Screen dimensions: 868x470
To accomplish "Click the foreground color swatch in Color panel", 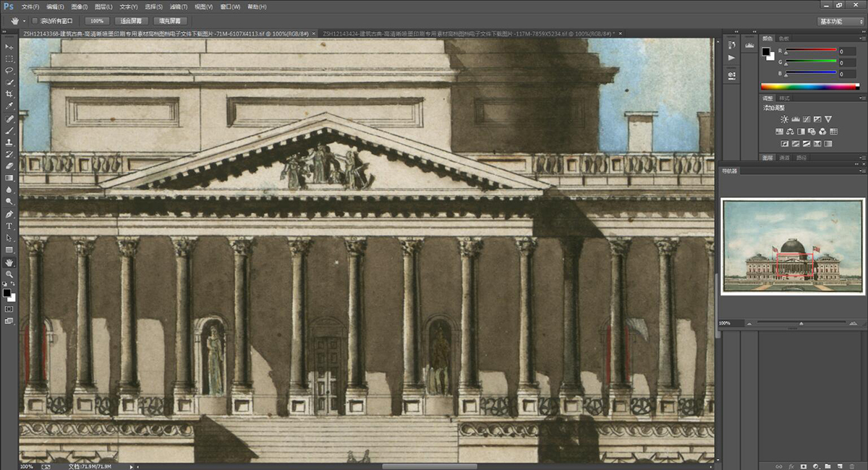I will click(767, 51).
